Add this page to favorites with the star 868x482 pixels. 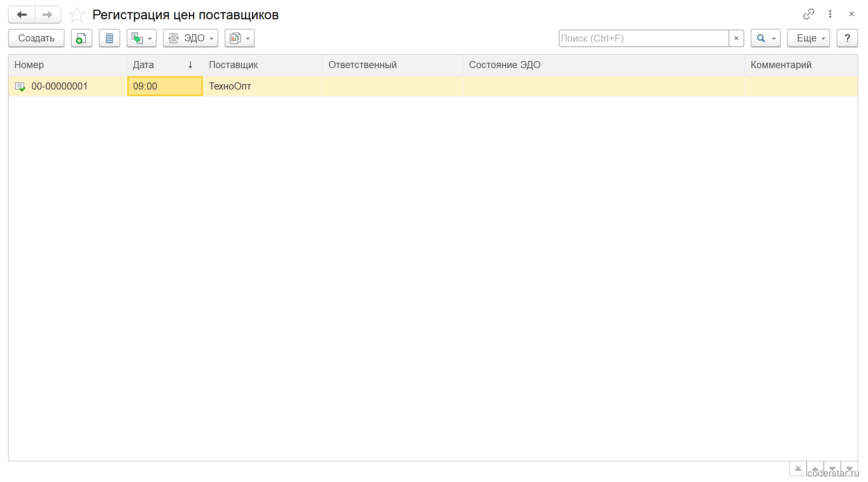77,15
